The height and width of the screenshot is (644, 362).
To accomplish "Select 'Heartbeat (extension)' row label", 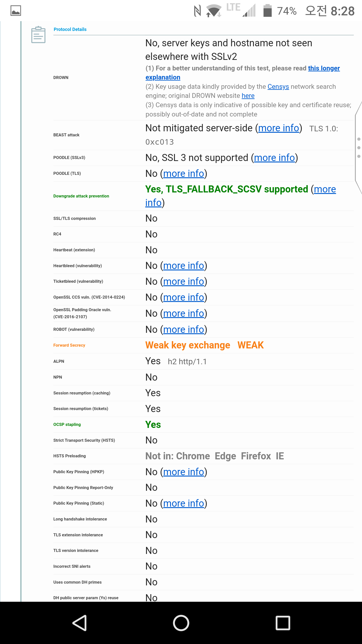I will pyautogui.click(x=74, y=250).
